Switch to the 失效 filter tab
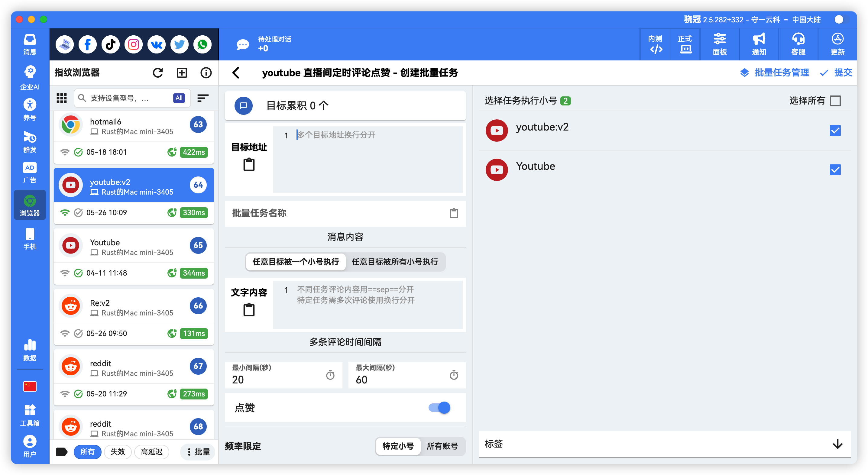This screenshot has width=868, height=475. click(x=118, y=452)
